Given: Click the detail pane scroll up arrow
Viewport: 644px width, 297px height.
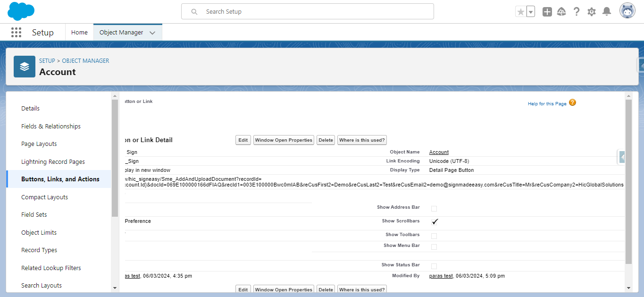Looking at the screenshot, I should click(628, 96).
